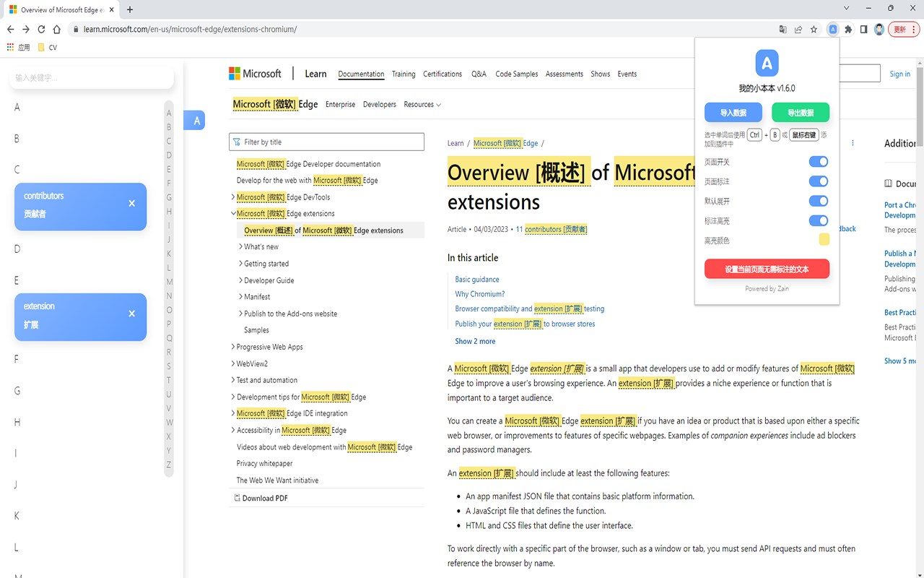This screenshot has height=578, width=924.
Task: Toggle the 标注高亮 switch
Action: (x=818, y=220)
